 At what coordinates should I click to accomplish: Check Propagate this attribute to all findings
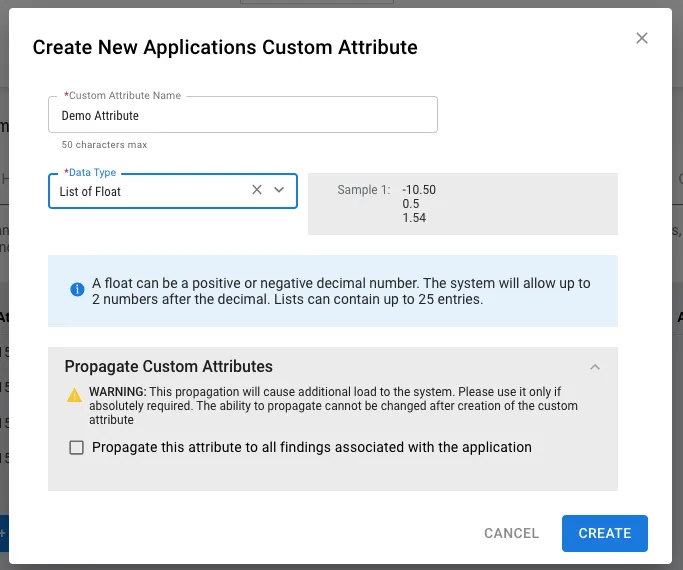point(77,447)
